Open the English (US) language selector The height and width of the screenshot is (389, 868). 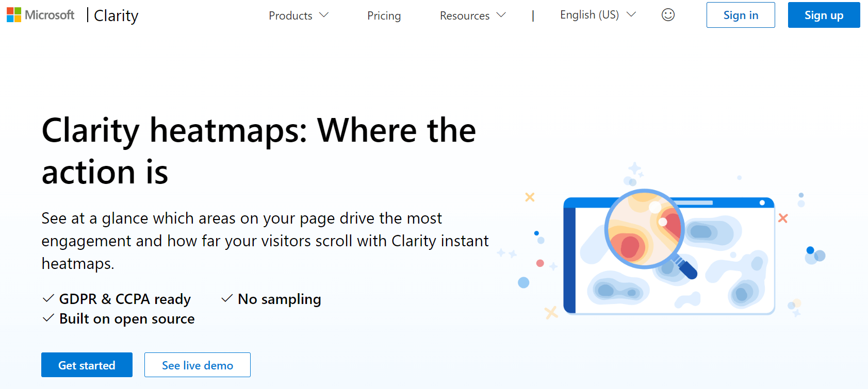click(x=597, y=15)
